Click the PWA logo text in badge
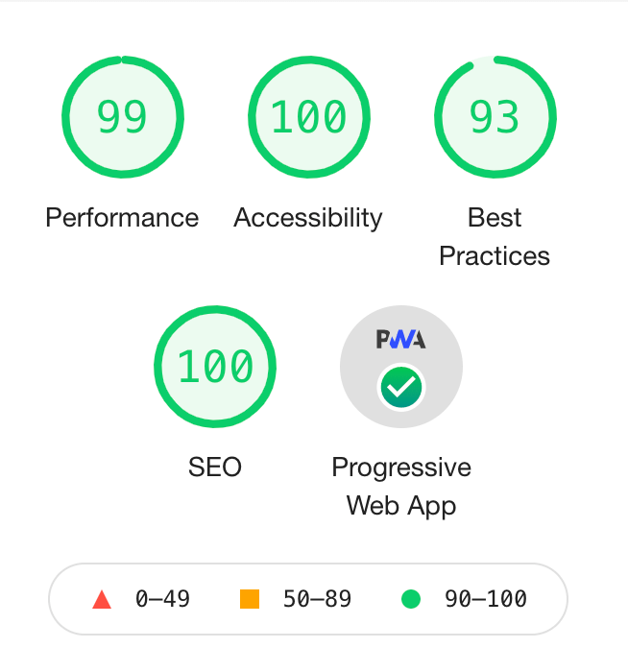The width and height of the screenshot is (628, 672). [401, 339]
